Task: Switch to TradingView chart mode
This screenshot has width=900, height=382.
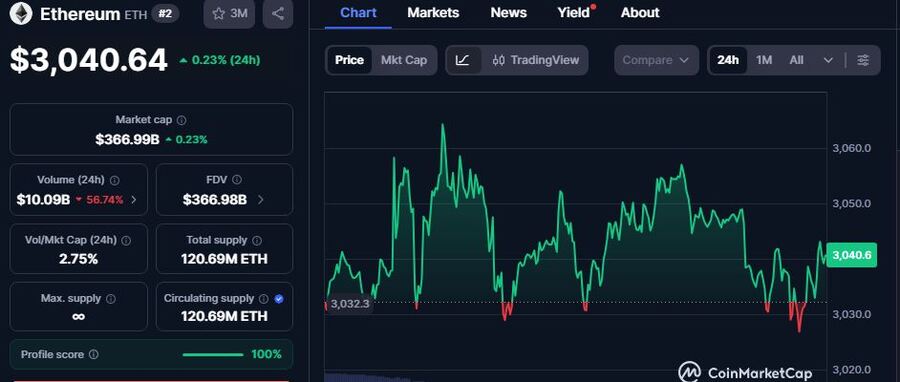Action: pyautogui.click(x=536, y=60)
